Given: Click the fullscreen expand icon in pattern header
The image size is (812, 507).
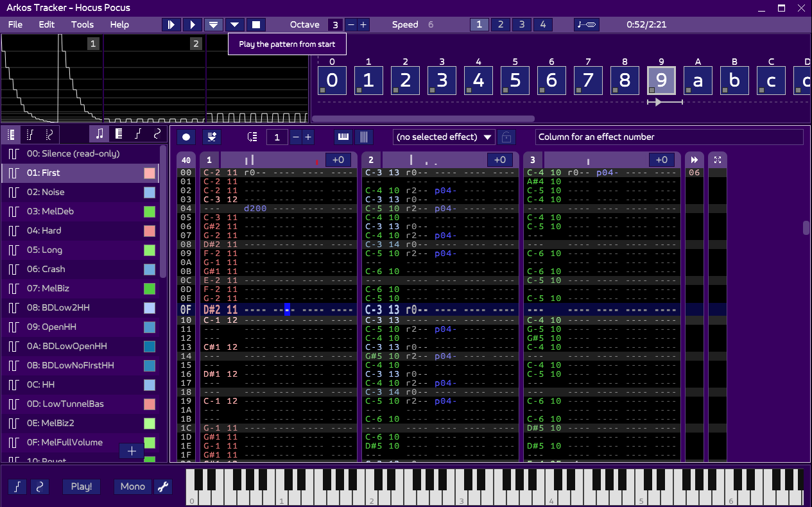Looking at the screenshot, I should click(718, 160).
